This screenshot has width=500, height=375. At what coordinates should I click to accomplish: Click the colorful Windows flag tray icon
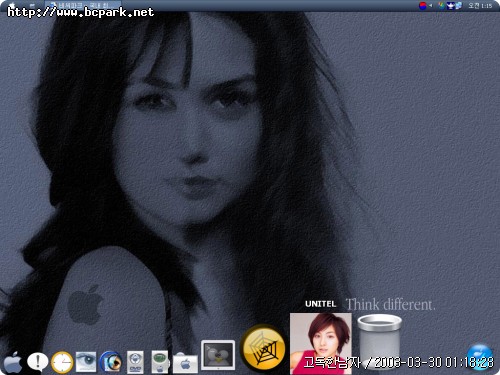(x=441, y=6)
